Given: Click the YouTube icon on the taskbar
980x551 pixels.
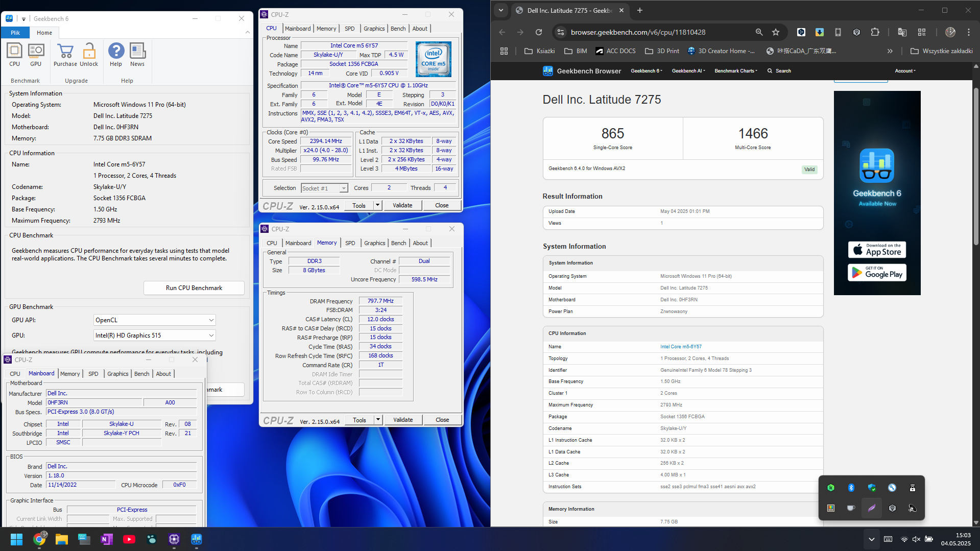Looking at the screenshot, I should tap(129, 539).
